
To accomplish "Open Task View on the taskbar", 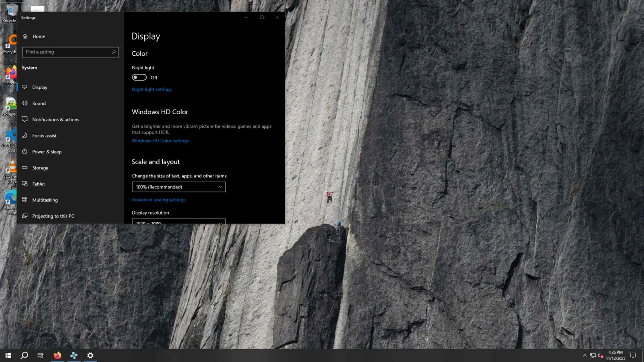I will (40, 355).
